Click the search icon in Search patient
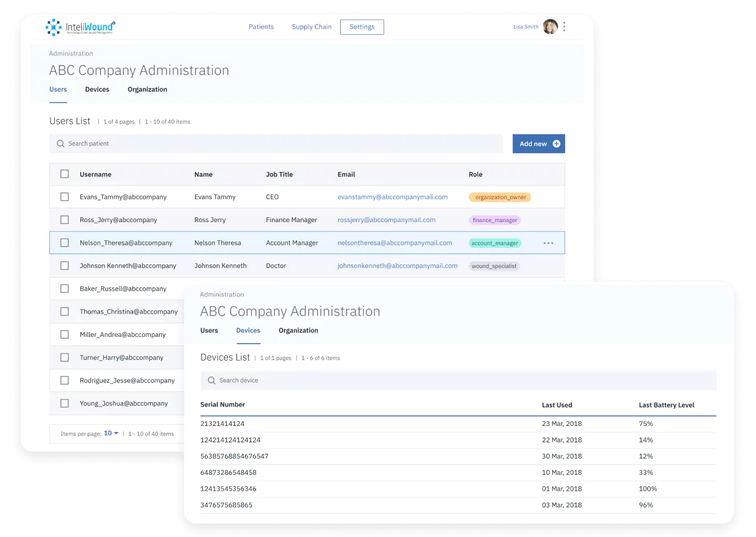 click(60, 144)
